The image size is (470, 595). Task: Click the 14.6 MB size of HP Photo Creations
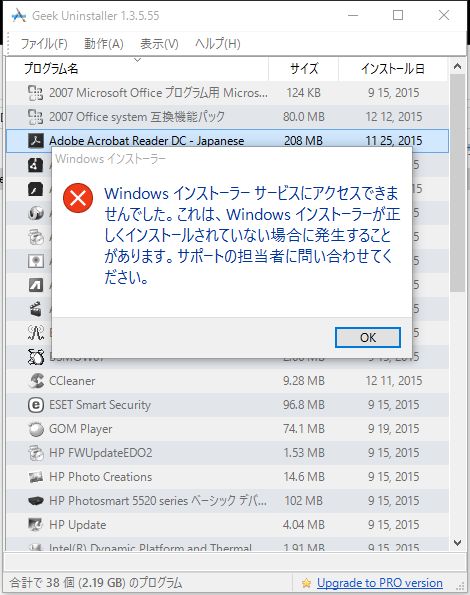pyautogui.click(x=303, y=477)
